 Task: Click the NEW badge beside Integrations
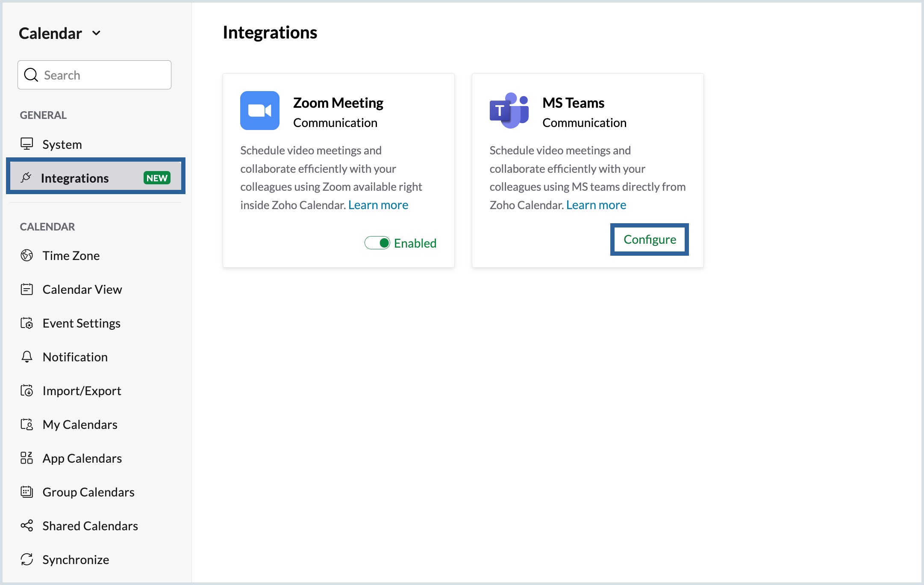(157, 178)
